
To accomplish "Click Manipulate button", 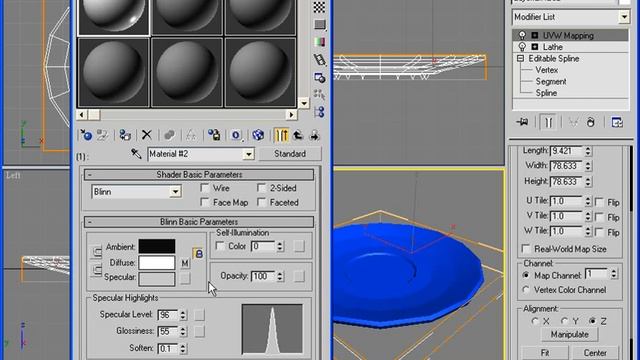I will (x=569, y=334).
